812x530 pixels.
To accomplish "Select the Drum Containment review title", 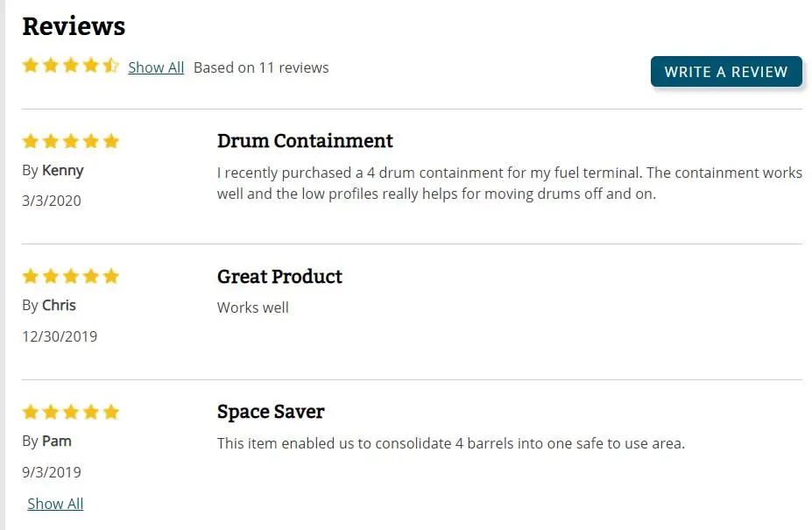I will 305,141.
